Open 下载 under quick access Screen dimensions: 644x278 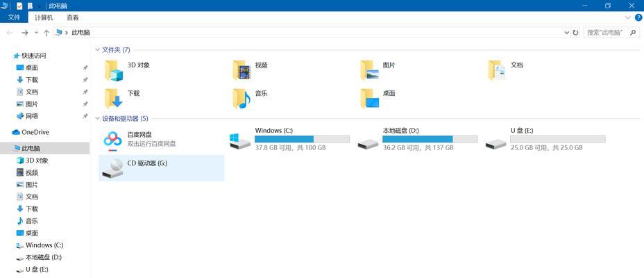coord(32,80)
